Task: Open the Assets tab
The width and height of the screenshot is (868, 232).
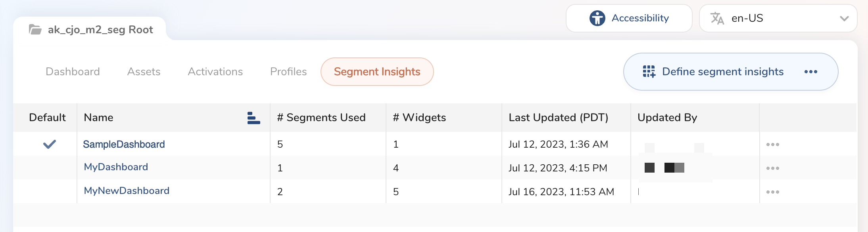Action: click(144, 72)
